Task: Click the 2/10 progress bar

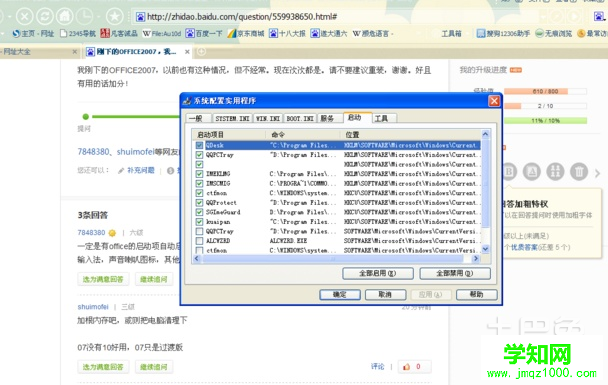Action: (x=545, y=106)
